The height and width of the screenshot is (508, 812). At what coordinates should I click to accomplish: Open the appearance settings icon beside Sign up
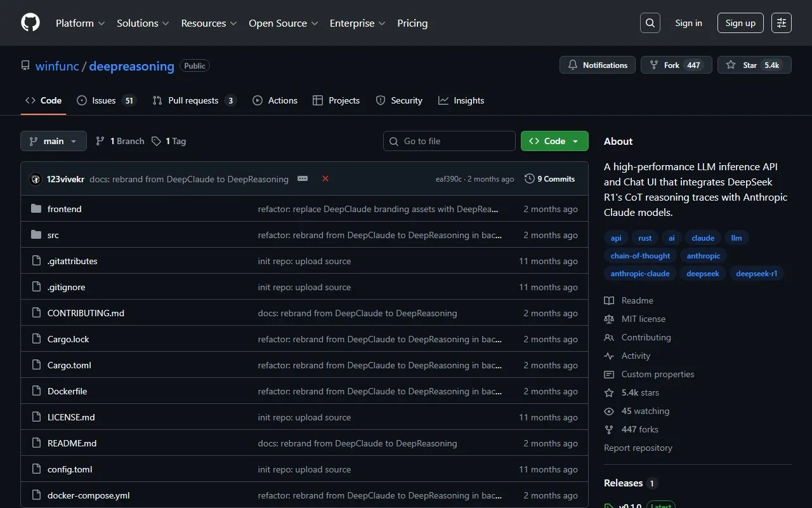point(782,23)
